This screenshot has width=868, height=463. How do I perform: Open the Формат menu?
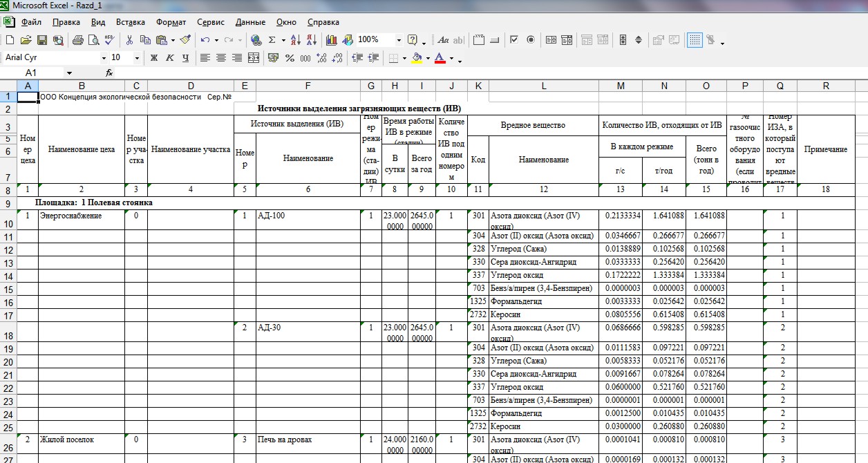click(x=171, y=22)
